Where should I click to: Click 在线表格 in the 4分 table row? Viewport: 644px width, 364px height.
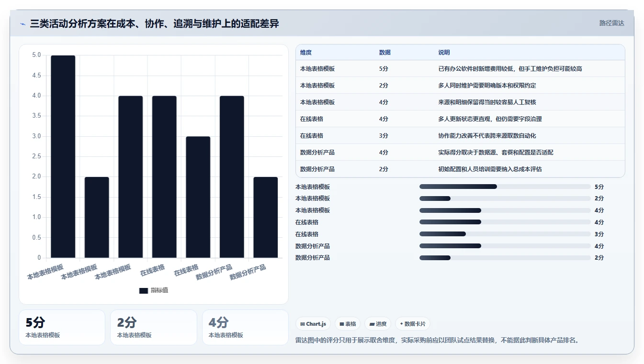click(312, 119)
